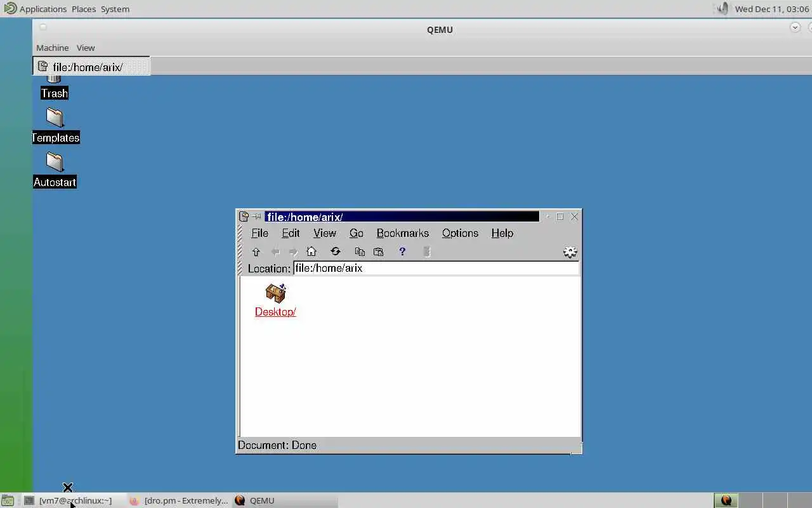Open the Places menu in top panel
812x508 pixels.
tap(84, 9)
